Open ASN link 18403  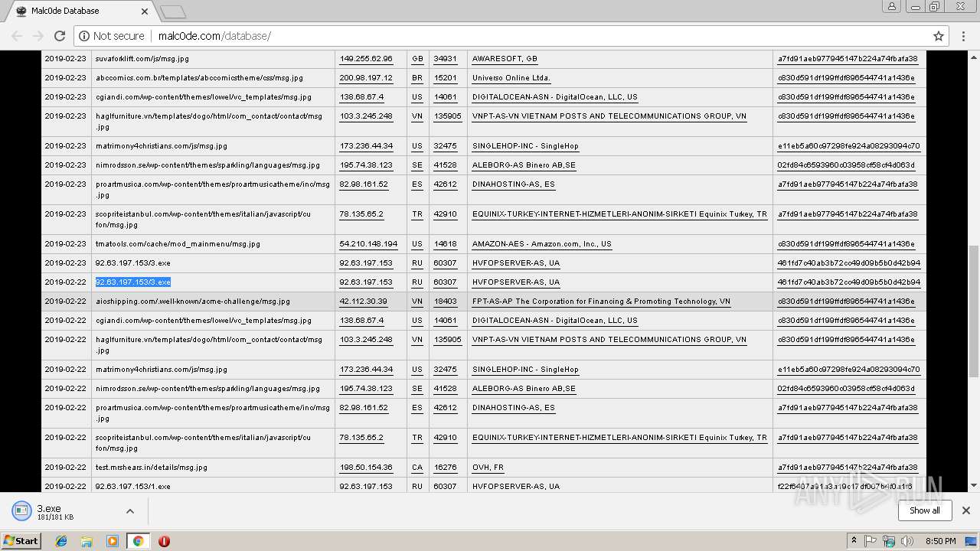pos(445,302)
